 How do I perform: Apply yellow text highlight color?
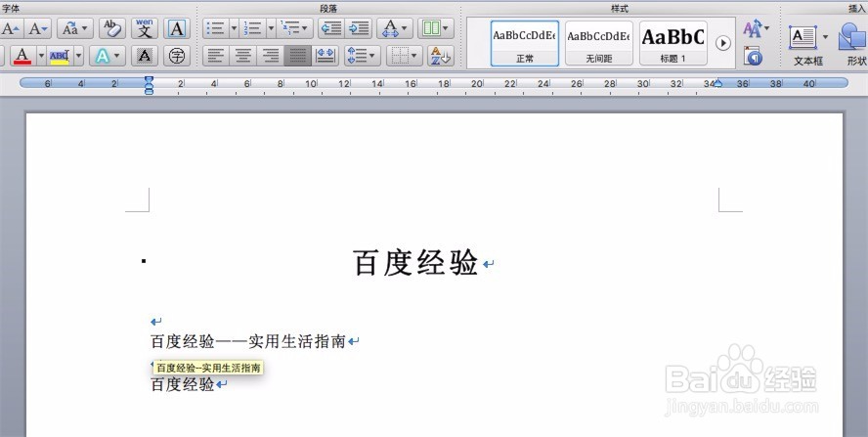tap(60, 56)
